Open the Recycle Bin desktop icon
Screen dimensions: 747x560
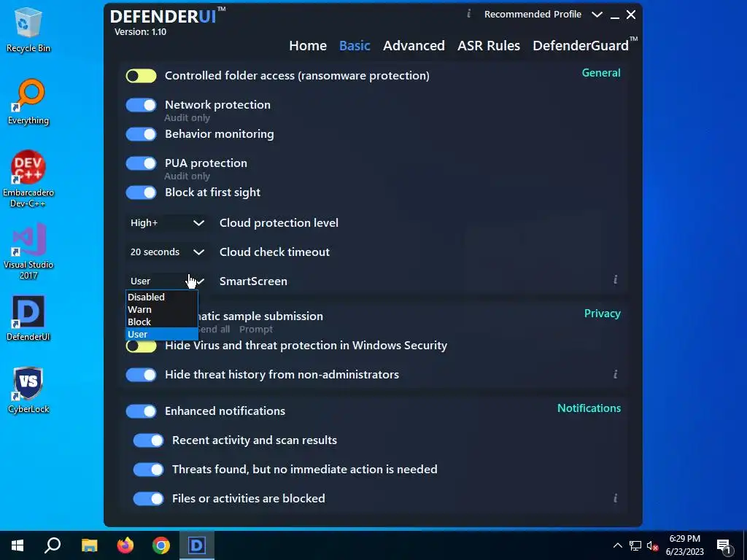[28, 29]
